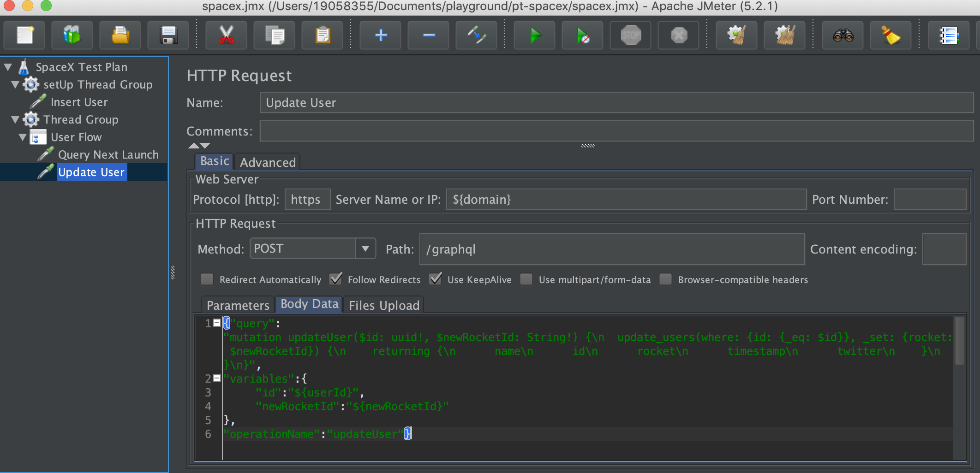980x473 pixels.
Task: Select the Insert User sampler
Action: [79, 102]
